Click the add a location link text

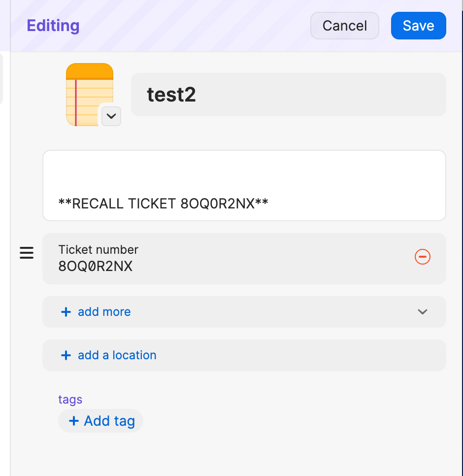click(x=117, y=355)
